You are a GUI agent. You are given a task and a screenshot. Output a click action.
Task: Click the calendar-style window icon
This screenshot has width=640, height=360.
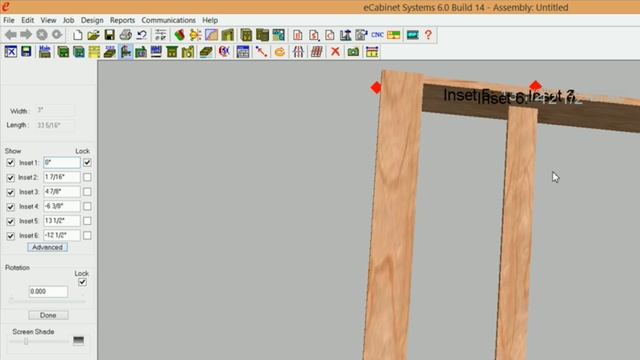(243, 52)
